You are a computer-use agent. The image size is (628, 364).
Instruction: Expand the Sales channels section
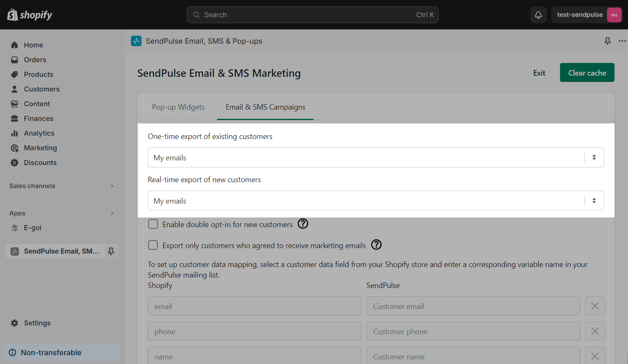tap(112, 186)
